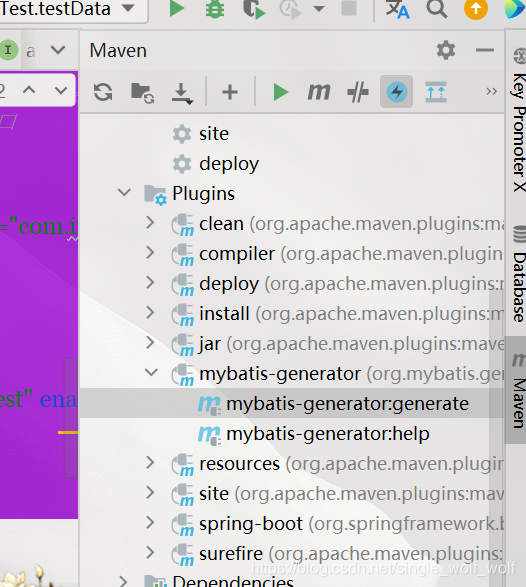
Task: Run Maven build green arrow
Action: click(x=281, y=92)
